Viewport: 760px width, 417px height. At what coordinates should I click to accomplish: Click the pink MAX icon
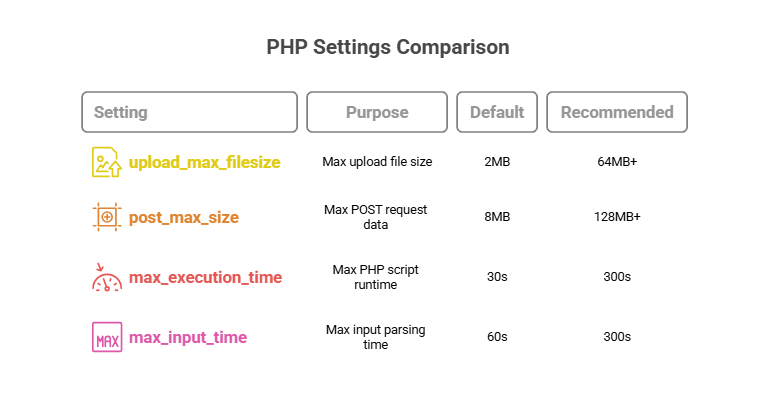[107, 337]
